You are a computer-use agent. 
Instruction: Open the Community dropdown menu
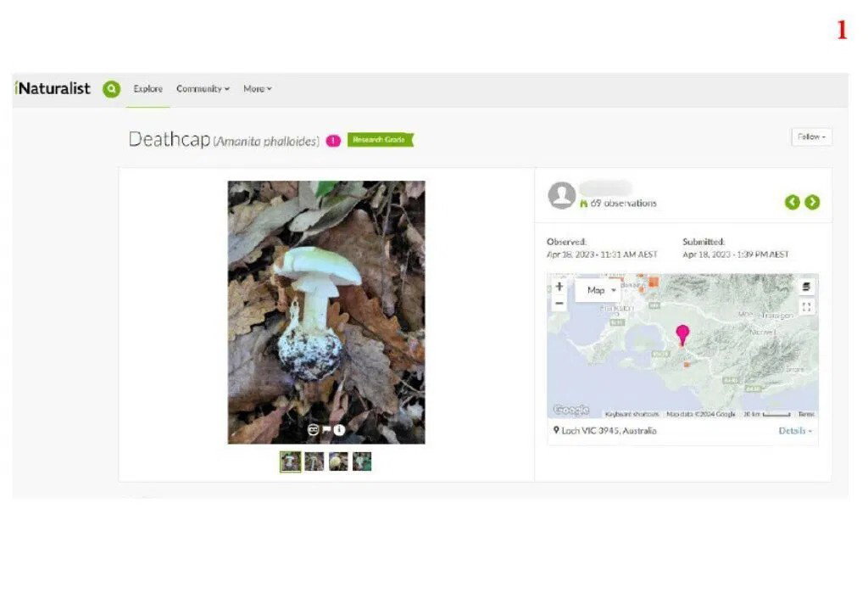pyautogui.click(x=203, y=89)
